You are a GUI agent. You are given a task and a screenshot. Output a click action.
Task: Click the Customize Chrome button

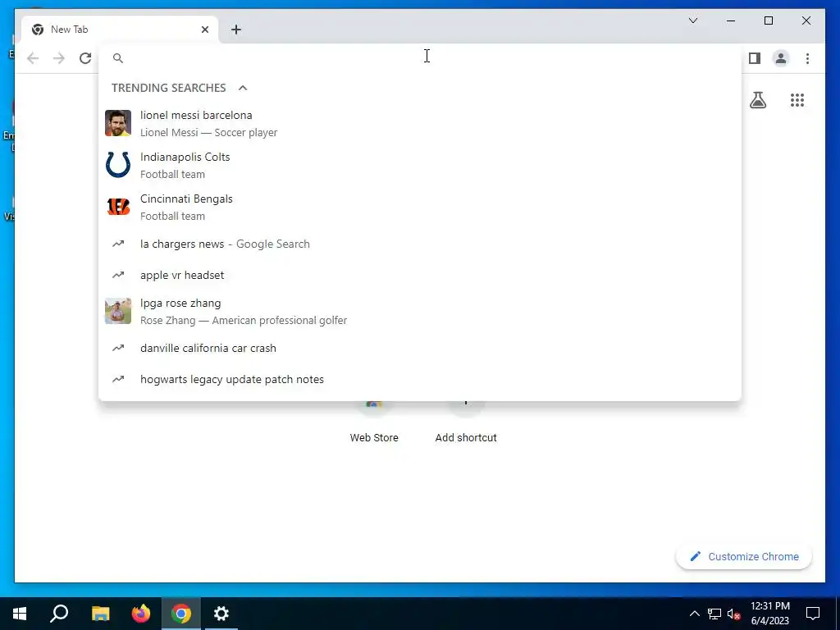tap(744, 557)
